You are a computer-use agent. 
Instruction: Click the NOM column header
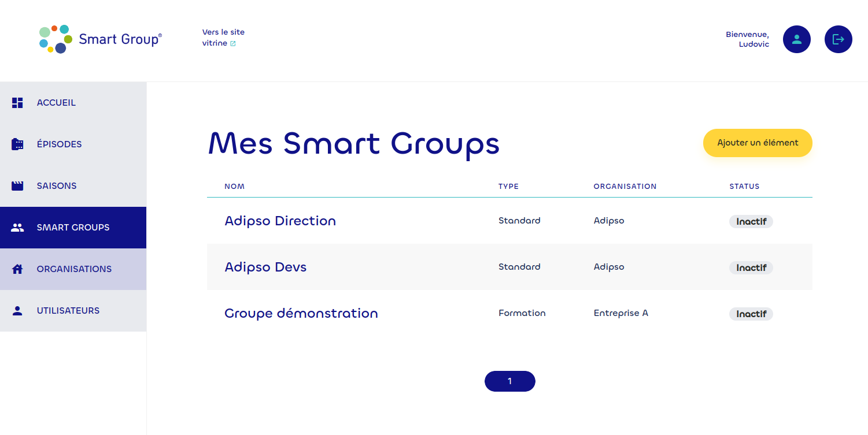coord(235,187)
